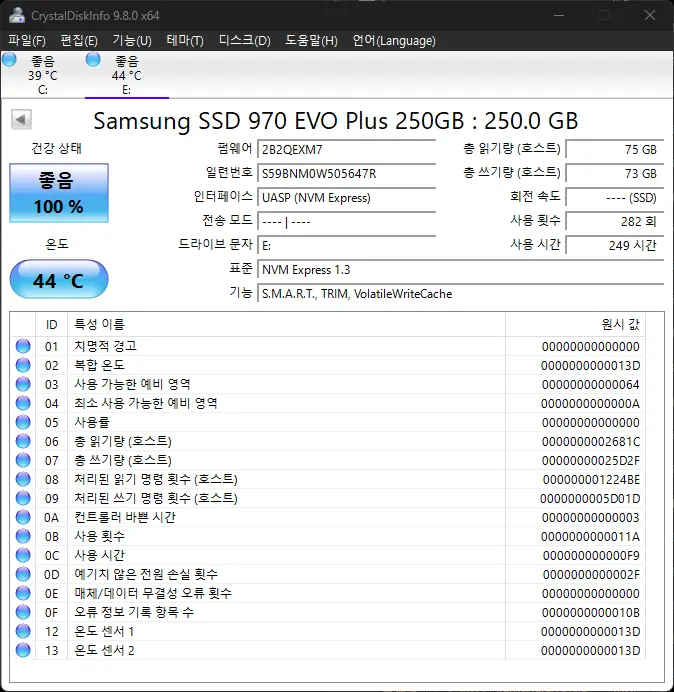Click the status circle for attribute 03
The width and height of the screenshot is (674, 692).
click(x=23, y=384)
